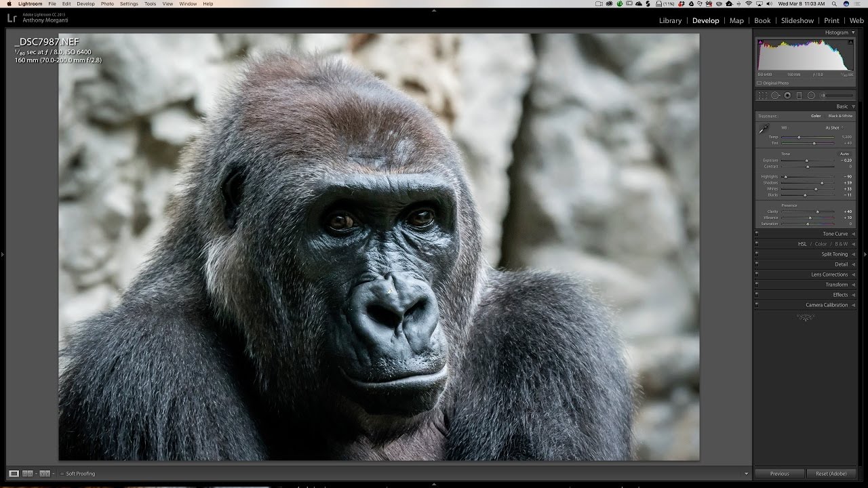Screen dimensions: 868x488
Task: Switch to Loupe view mode
Action: tap(14, 474)
